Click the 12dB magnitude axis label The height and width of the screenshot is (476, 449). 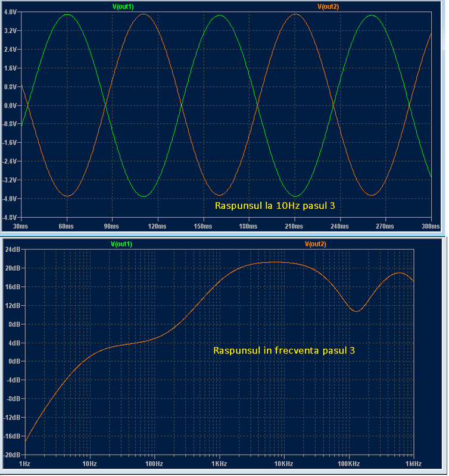point(13,306)
